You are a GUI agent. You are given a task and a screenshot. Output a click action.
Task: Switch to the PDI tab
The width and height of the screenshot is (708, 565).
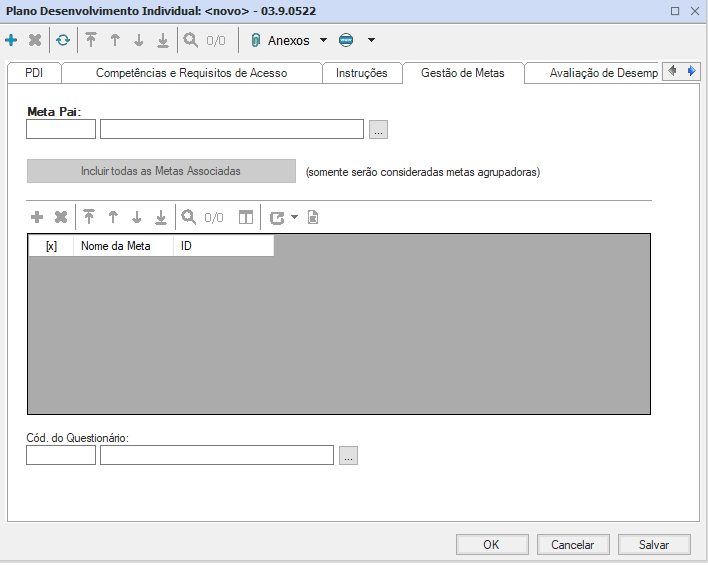coord(34,73)
